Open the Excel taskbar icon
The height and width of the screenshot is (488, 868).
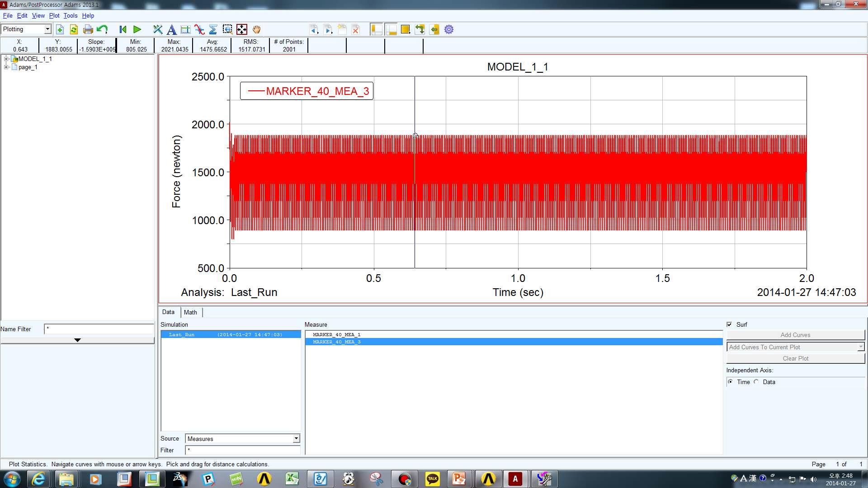pyautogui.click(x=292, y=479)
